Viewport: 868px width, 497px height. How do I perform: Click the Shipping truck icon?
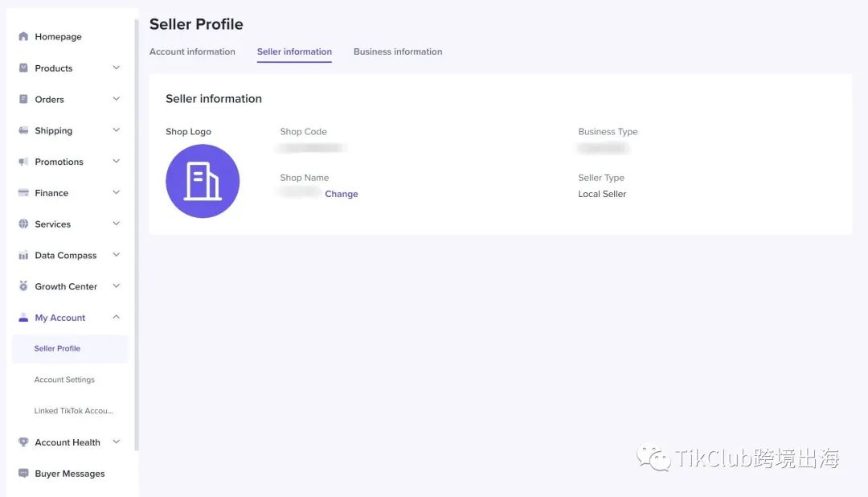click(23, 131)
